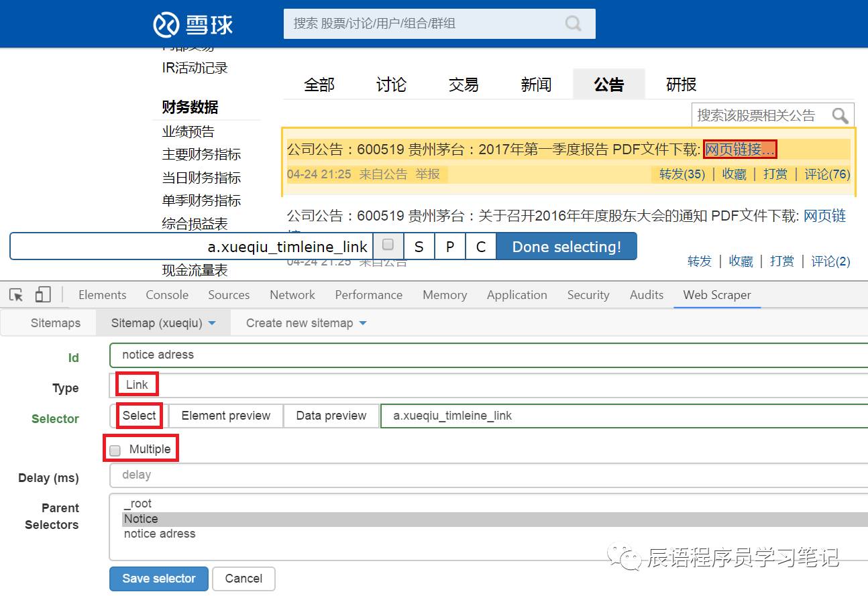The width and height of the screenshot is (868, 596).
Task: Click 举报 on the first announcement
Action: click(427, 174)
